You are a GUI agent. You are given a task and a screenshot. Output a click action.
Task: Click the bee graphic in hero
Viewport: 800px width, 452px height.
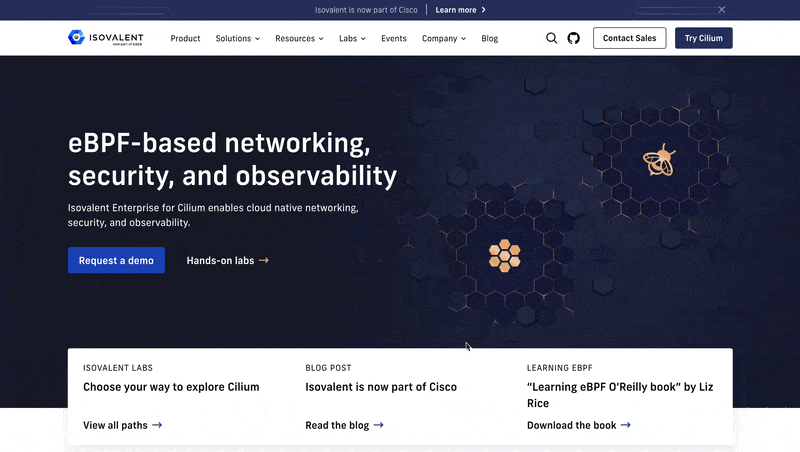(x=659, y=160)
